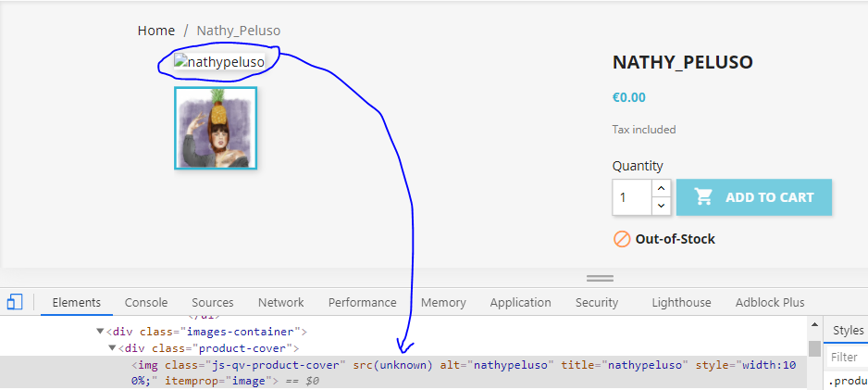Screen dimensions: 868x390
Task: Click the Tax included label
Action: 644,130
